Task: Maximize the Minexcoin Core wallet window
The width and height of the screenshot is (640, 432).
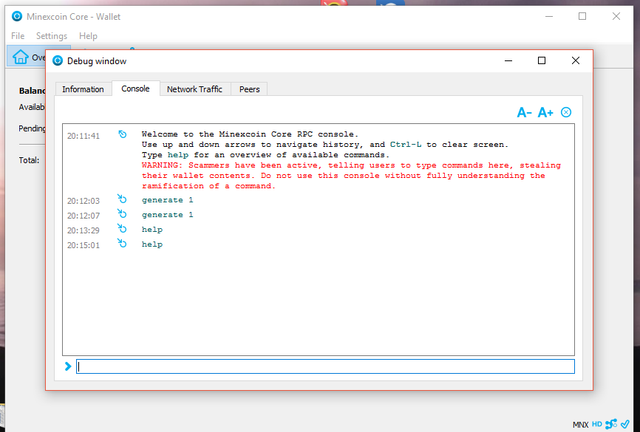Action: (582, 16)
